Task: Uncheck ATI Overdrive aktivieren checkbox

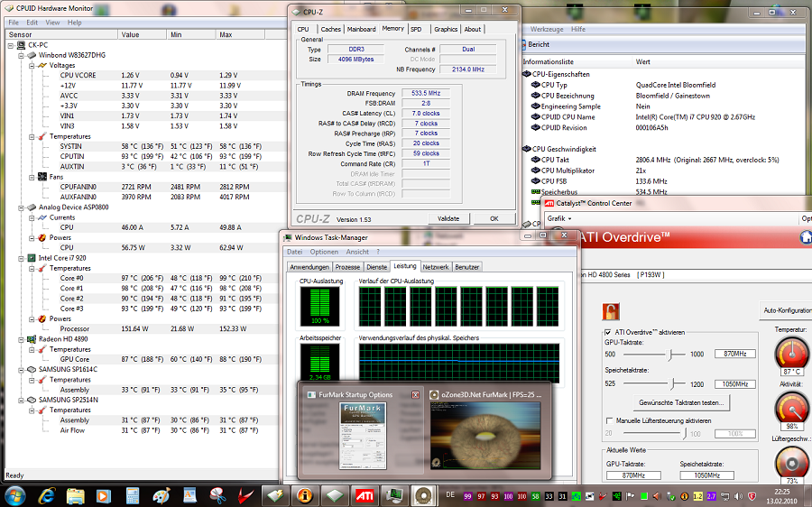Action: [x=608, y=332]
